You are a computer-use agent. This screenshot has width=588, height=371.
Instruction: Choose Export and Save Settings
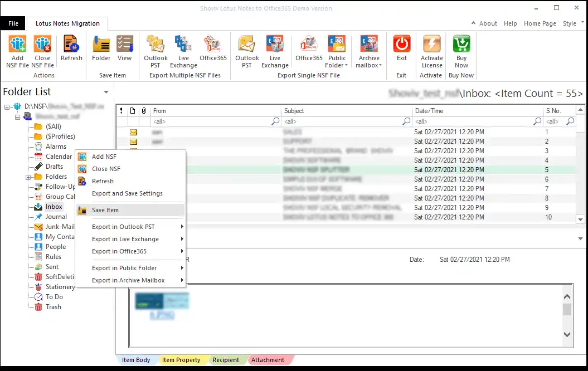click(x=130, y=193)
